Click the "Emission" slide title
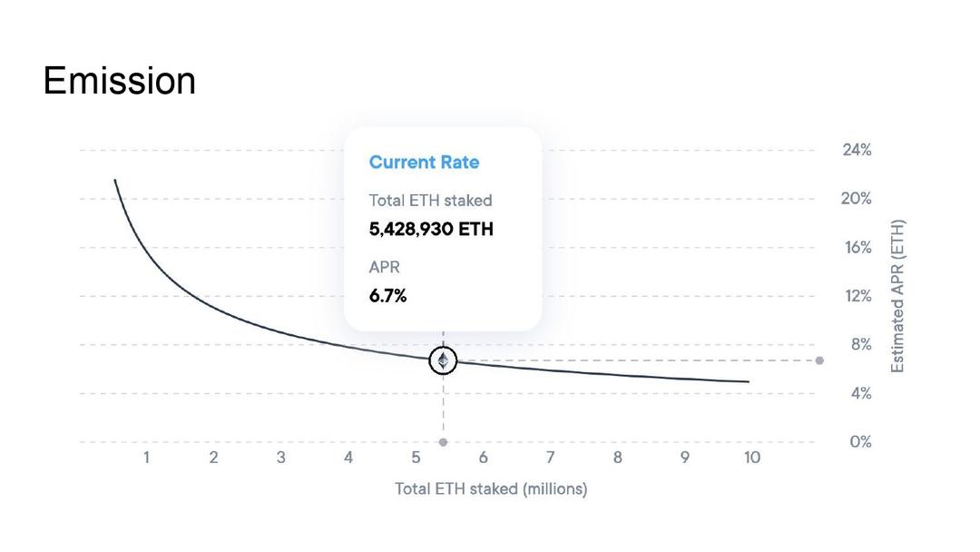The height and width of the screenshot is (552, 980). tap(119, 81)
